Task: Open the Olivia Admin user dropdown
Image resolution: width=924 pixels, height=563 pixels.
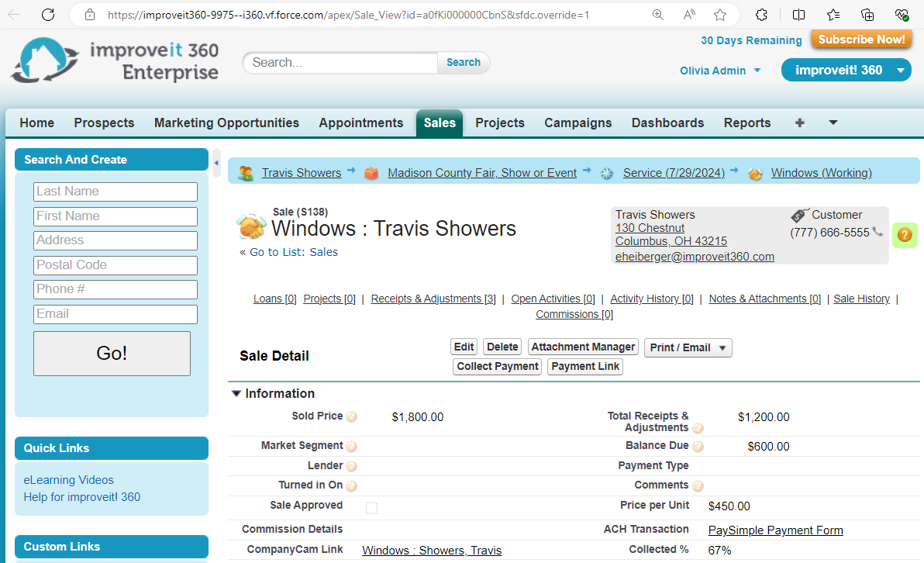Action: coord(720,71)
